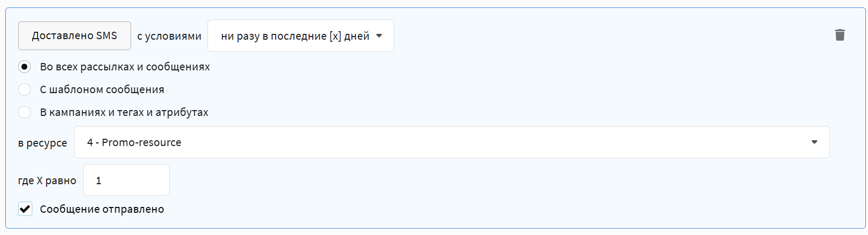Expand the "4 - Promo-resource" resource dropdown

451,142
